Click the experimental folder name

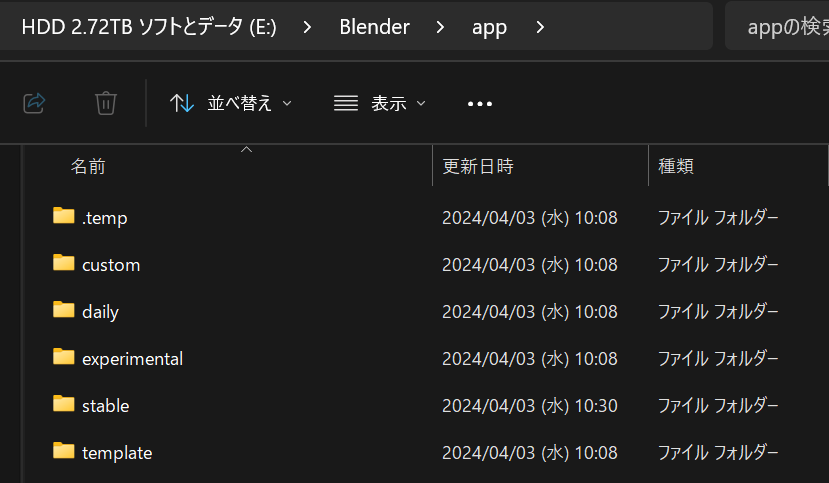coord(132,359)
